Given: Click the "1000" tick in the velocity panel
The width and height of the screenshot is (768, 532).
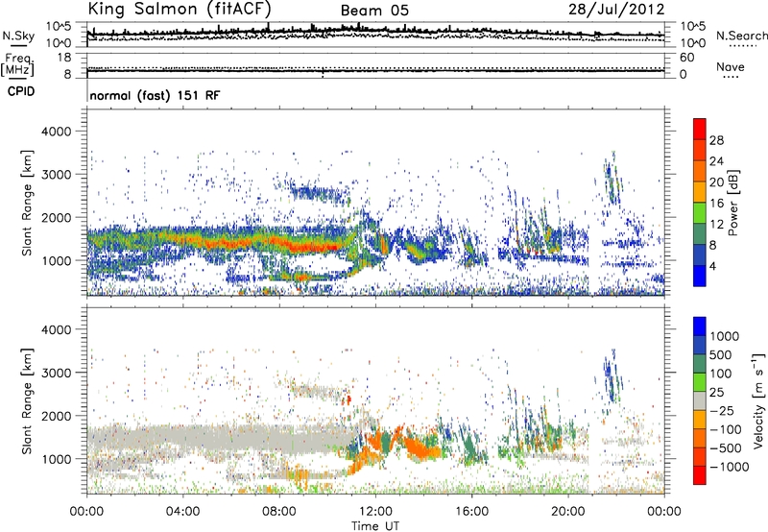Looking at the screenshot, I should tap(59, 459).
